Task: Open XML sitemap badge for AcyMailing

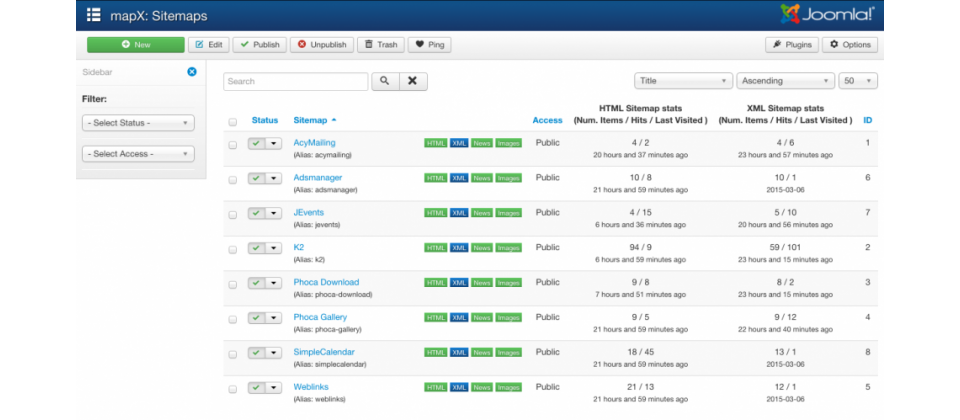Action: [x=459, y=143]
